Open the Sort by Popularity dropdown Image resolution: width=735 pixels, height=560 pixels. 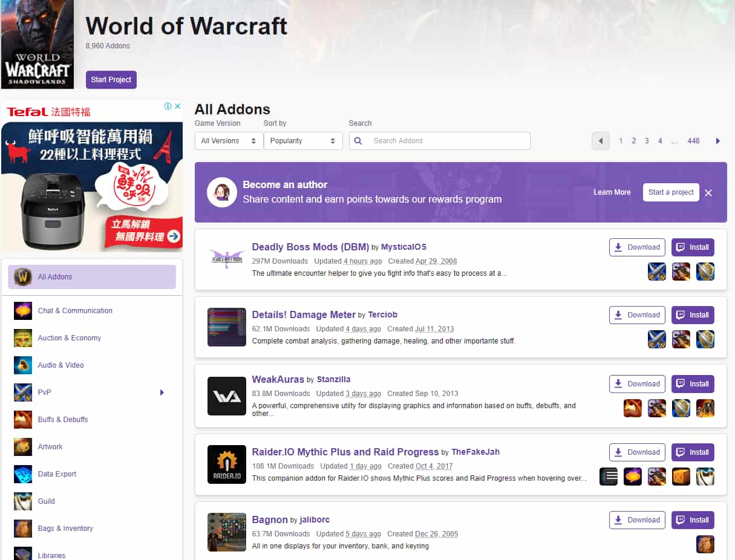[302, 141]
